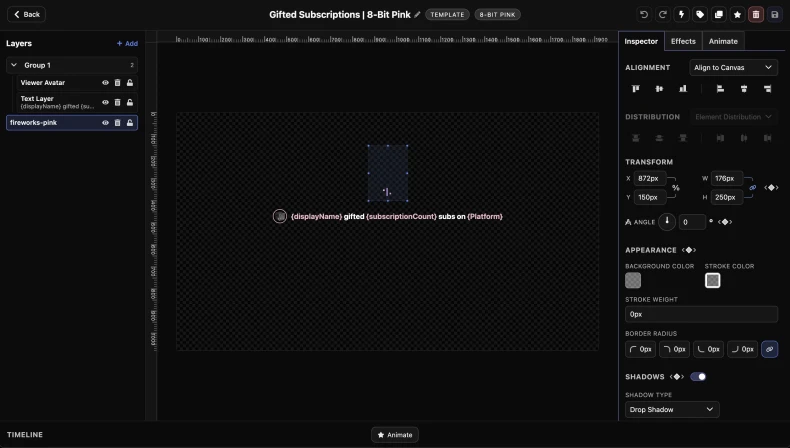Click the stroke weight field
The image size is (790, 448).
coord(701,314)
